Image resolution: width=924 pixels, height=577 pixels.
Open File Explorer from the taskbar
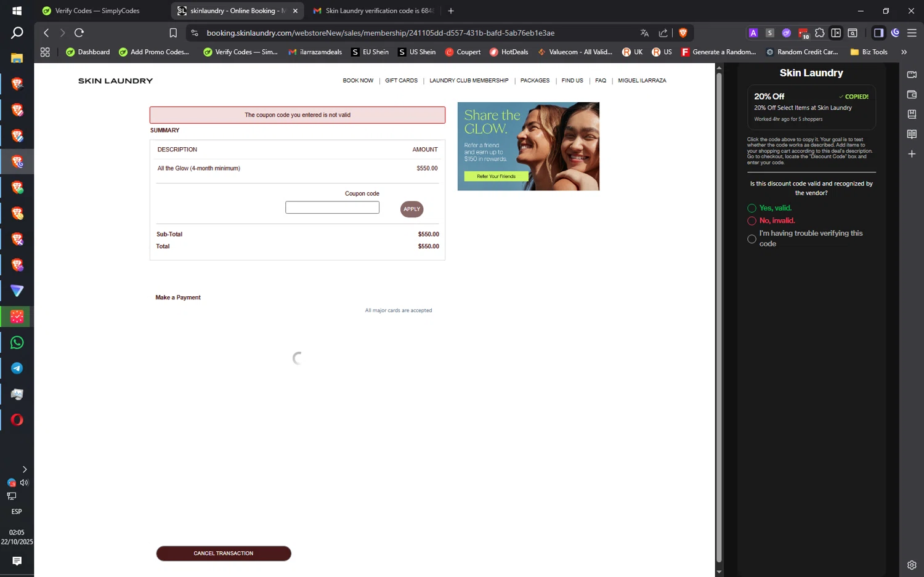pos(17,58)
